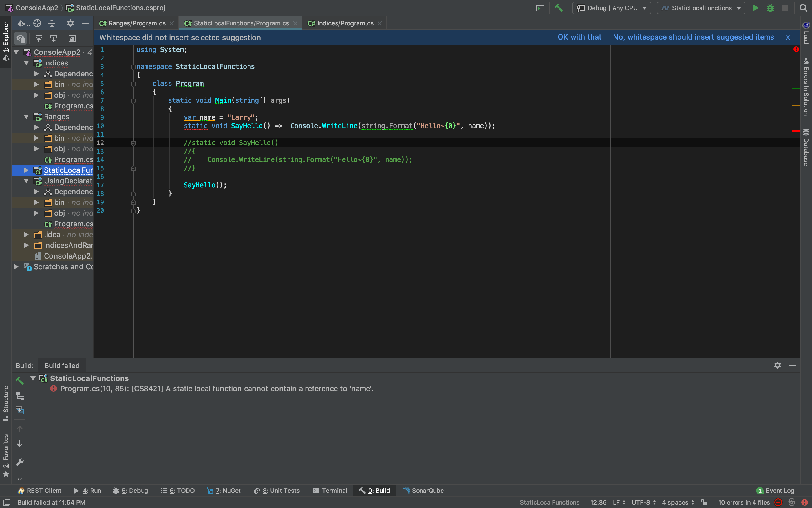Select the ConsoleApp2 solution root node

coord(53,52)
